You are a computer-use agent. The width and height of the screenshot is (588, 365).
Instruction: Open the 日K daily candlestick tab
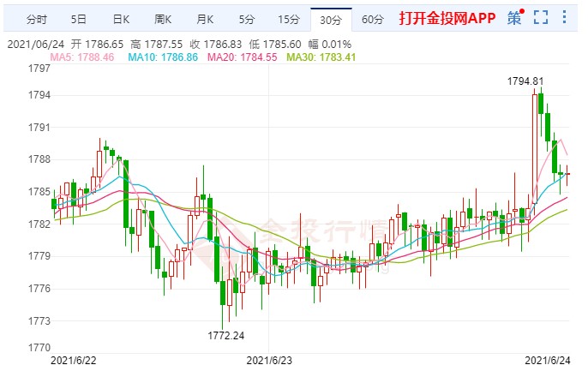121,19
